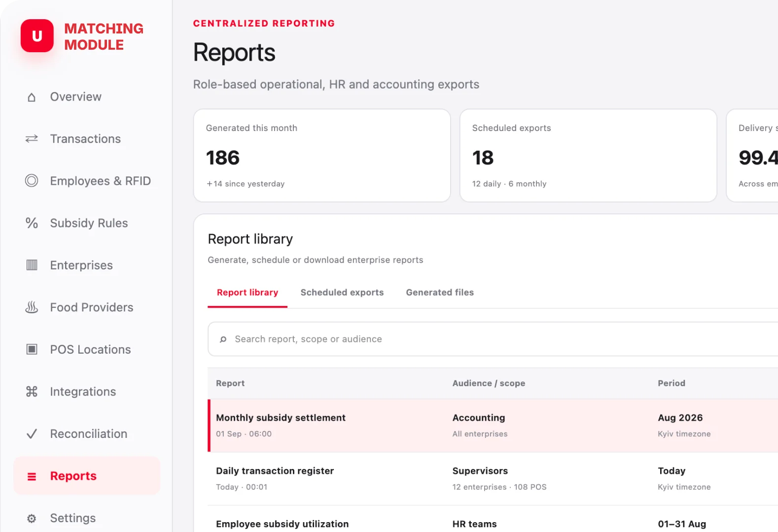The image size is (778, 532).
Task: Click the 01–31 Aug period cell
Action: click(x=682, y=524)
